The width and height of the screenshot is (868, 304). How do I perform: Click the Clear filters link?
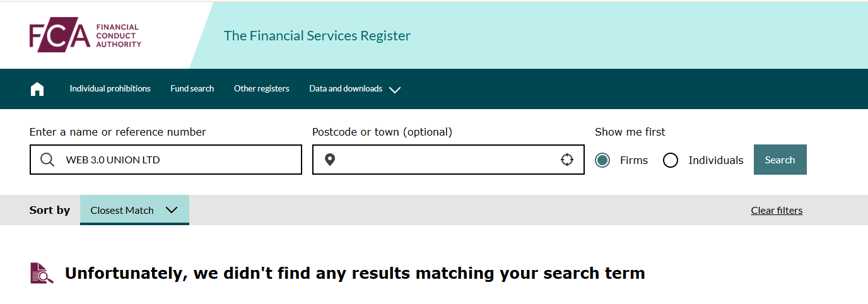click(x=777, y=211)
